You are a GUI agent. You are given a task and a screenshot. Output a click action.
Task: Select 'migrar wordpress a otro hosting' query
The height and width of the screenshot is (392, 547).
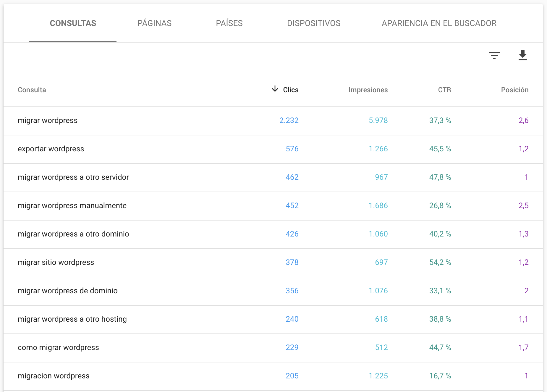[x=72, y=319]
